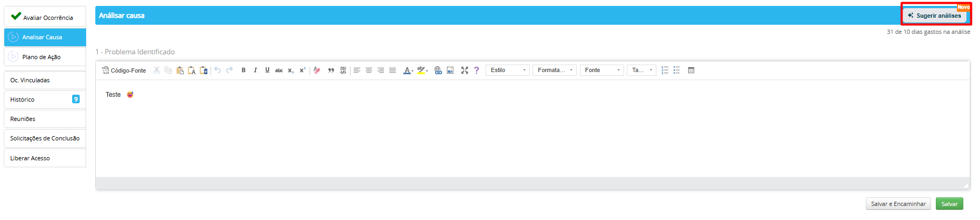Open Histórico menu item
Screen dimensions: 980x220
(45, 100)
